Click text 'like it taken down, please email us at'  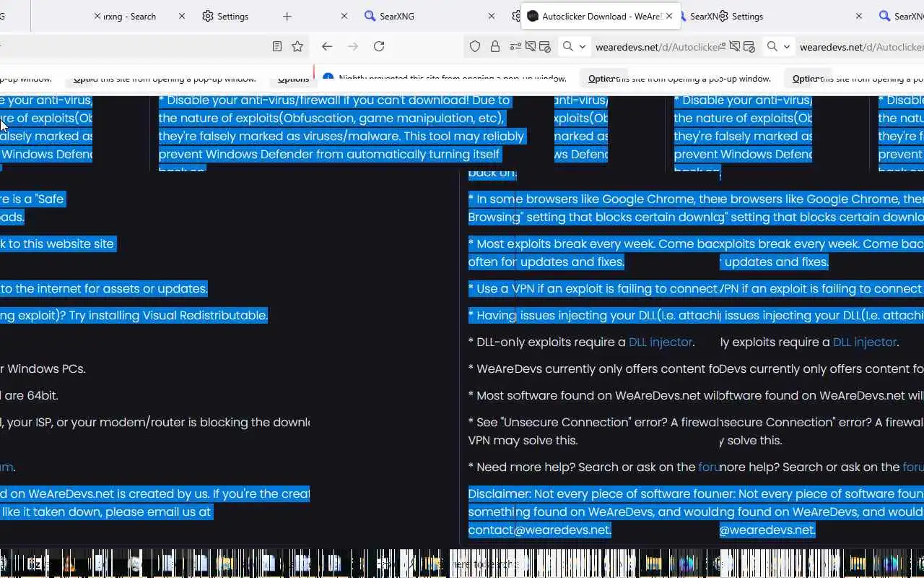point(106,512)
